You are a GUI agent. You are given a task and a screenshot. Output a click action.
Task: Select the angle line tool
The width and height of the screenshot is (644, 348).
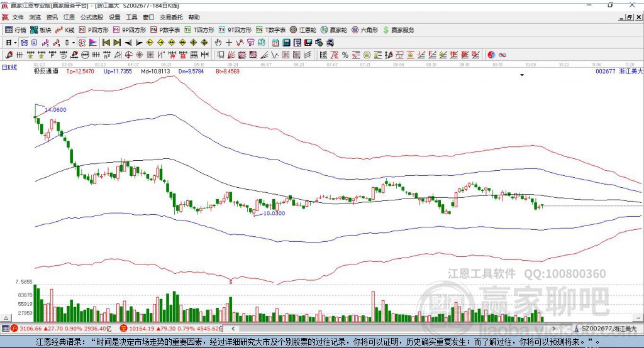[264, 55]
